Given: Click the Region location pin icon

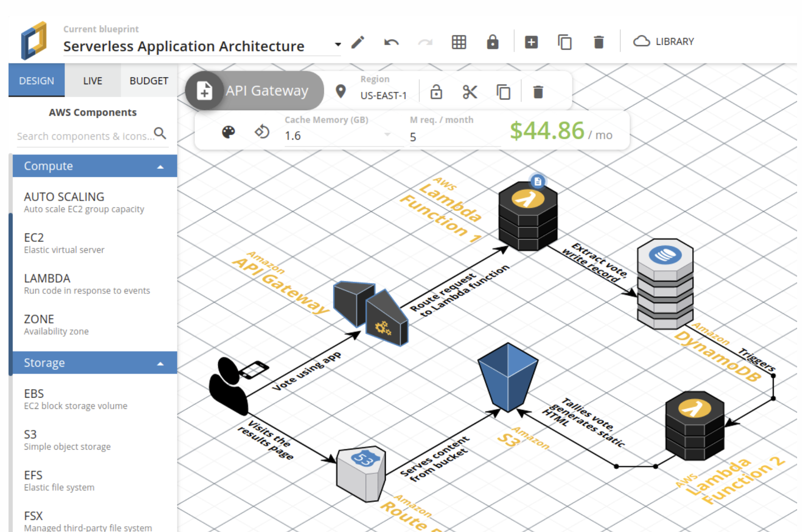Looking at the screenshot, I should pos(341,91).
